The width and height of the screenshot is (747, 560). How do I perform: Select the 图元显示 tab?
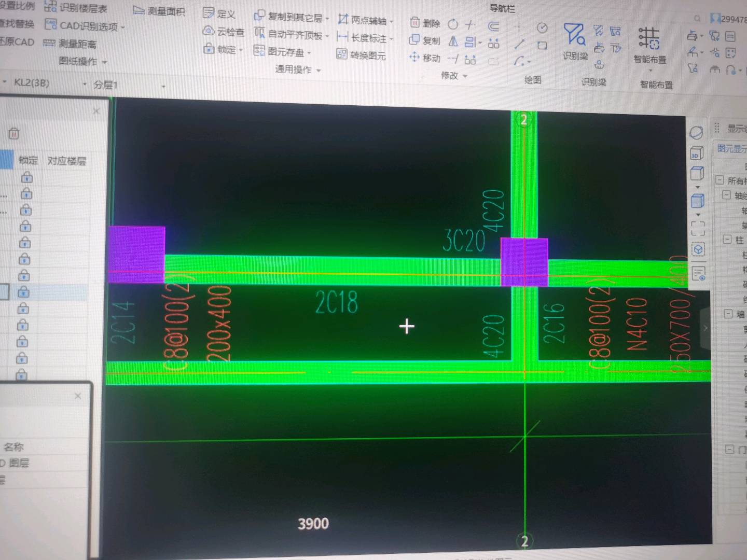(731, 149)
